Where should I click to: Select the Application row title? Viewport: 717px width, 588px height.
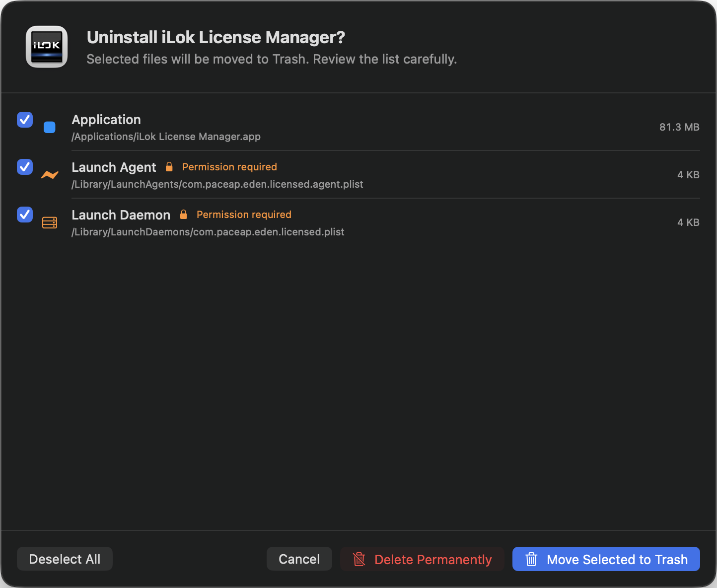pos(106,120)
